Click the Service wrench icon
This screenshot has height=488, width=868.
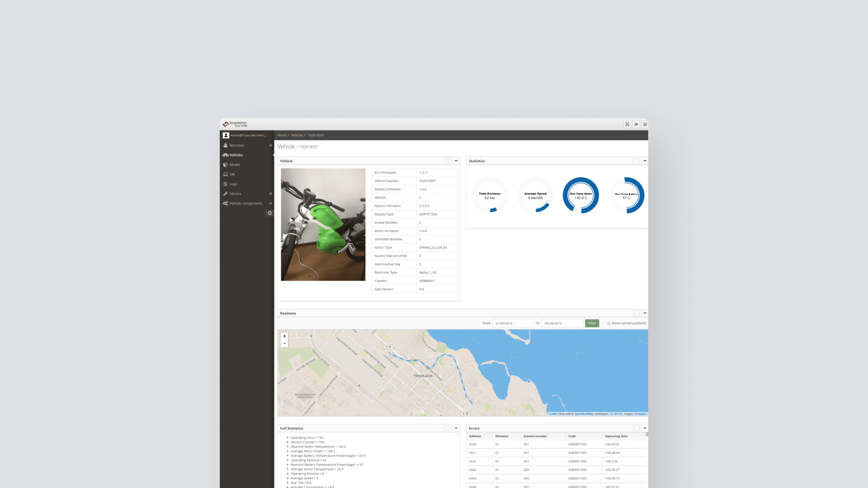tap(226, 194)
